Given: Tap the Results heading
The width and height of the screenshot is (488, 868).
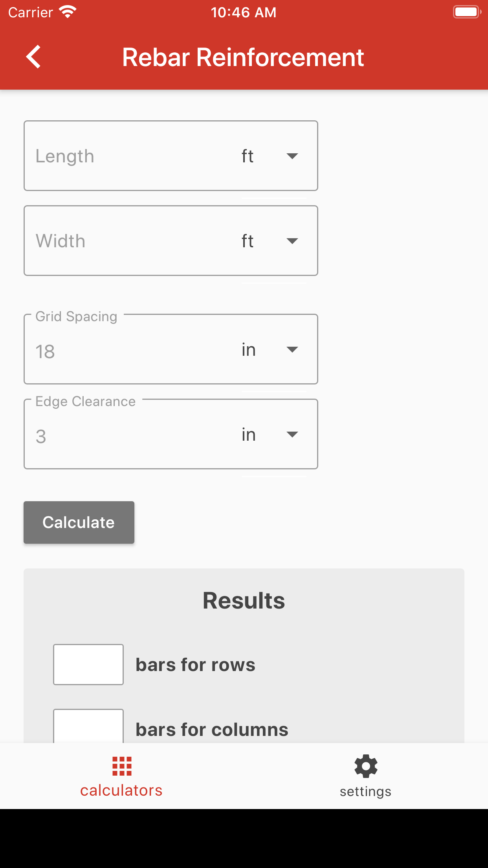Looking at the screenshot, I should [x=244, y=601].
